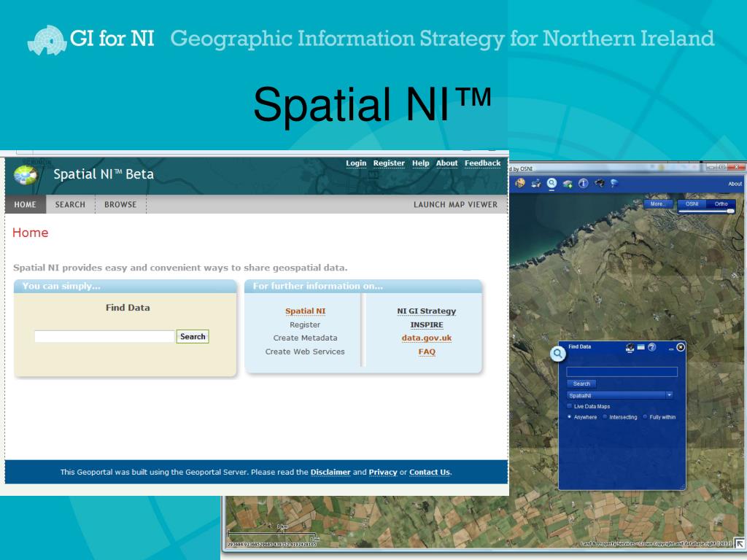This screenshot has width=747, height=560.
Task: Open the About link in the portal header
Action: point(447,163)
